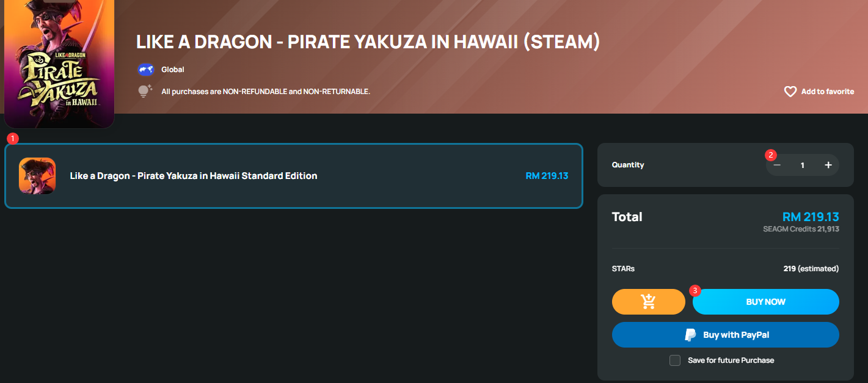Click the quantity value field
Screen dimensions: 868x383
[803, 165]
